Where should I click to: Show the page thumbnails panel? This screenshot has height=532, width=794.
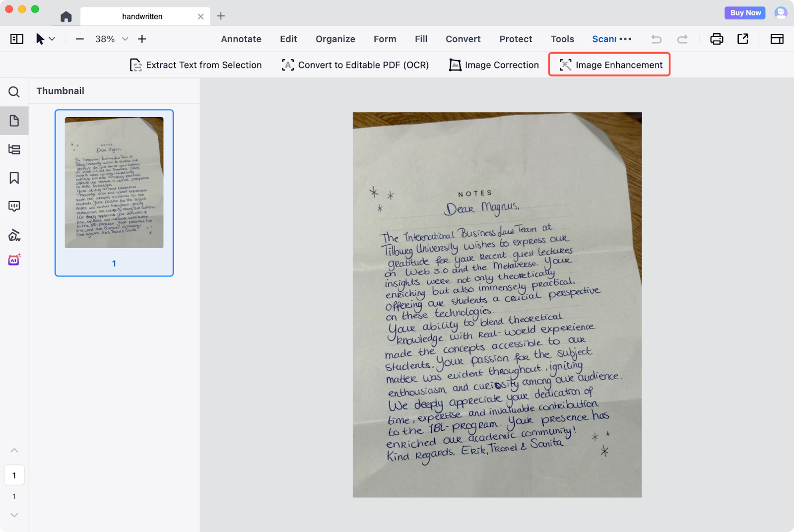(14, 121)
